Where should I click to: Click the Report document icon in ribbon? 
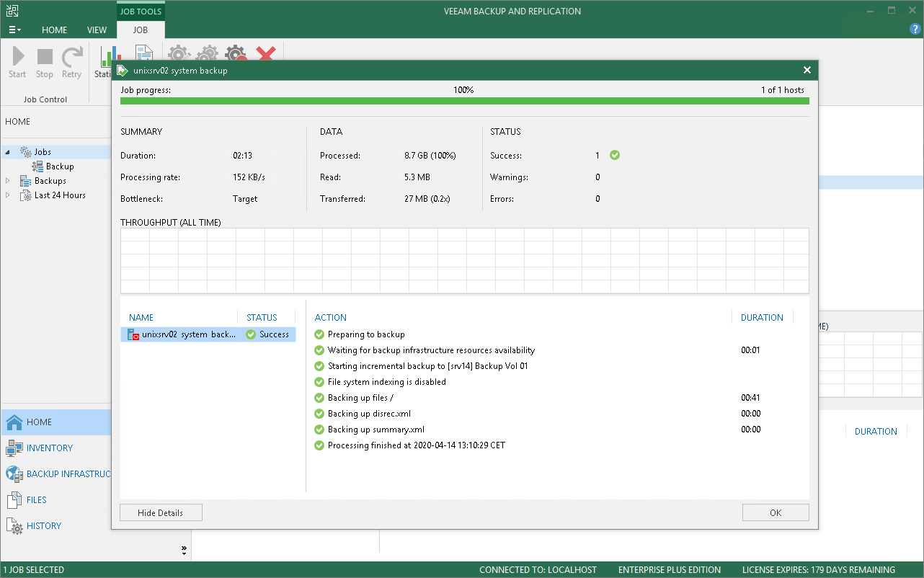coord(144,53)
